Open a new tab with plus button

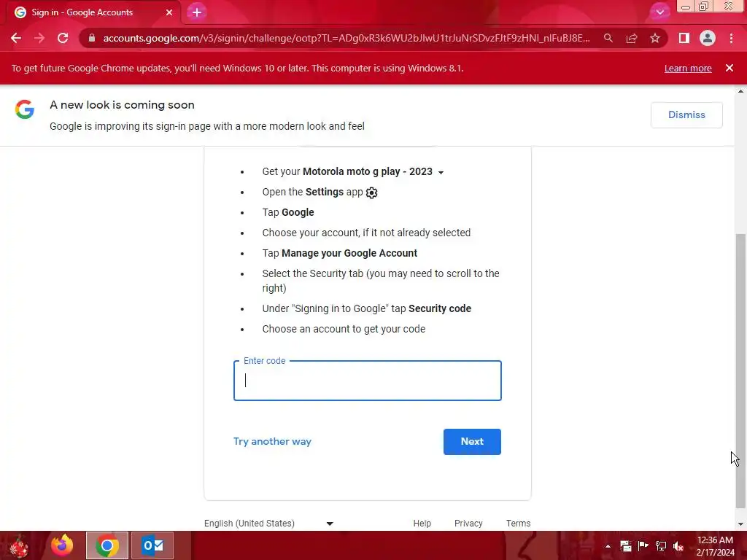point(197,12)
